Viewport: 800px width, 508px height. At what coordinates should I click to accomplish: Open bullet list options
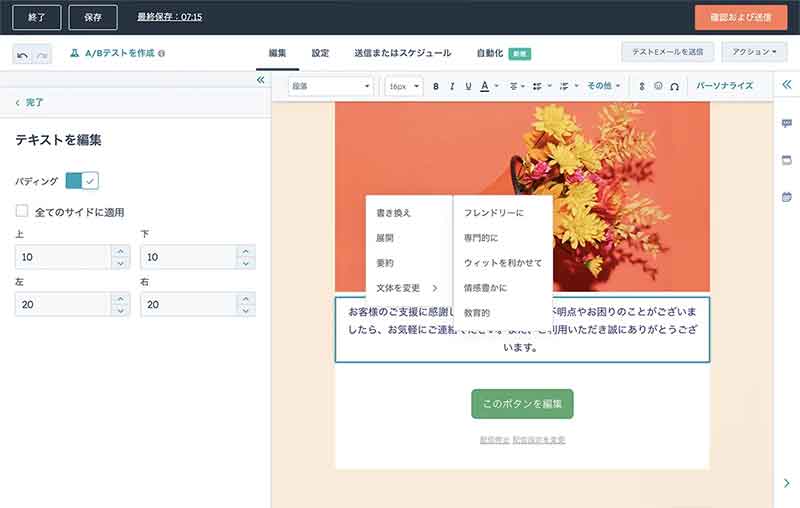pyautogui.click(x=537, y=86)
